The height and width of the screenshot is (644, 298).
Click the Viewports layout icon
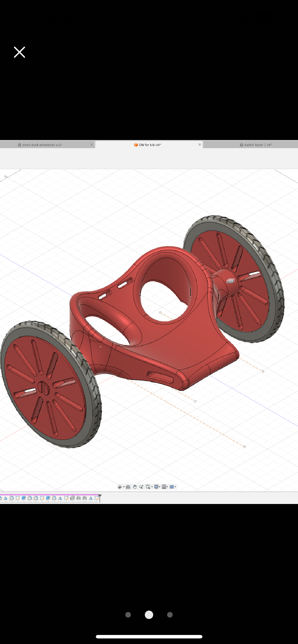click(172, 487)
